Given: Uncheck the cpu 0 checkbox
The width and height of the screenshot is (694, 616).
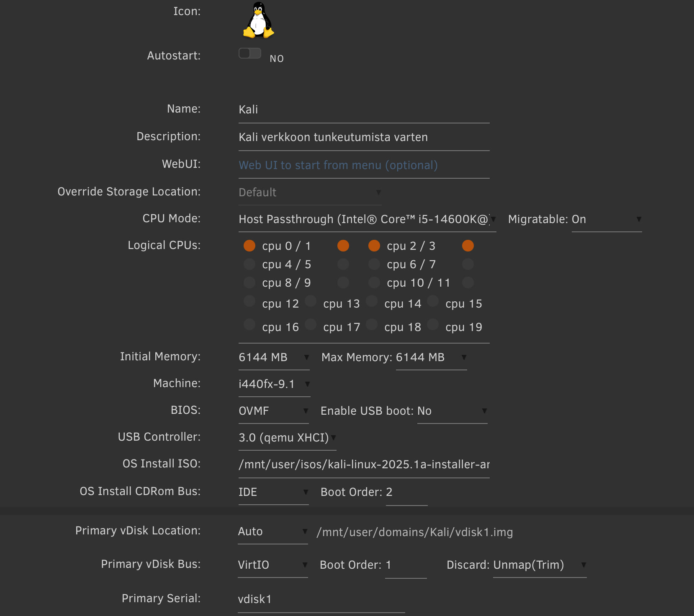Looking at the screenshot, I should click(249, 246).
